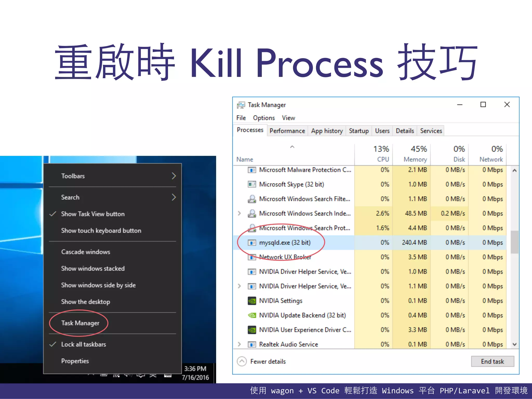Viewport: 532px width, 399px height.
Task: Click the NVIDIA Update Backend (32 bit) icon
Action: point(252,315)
